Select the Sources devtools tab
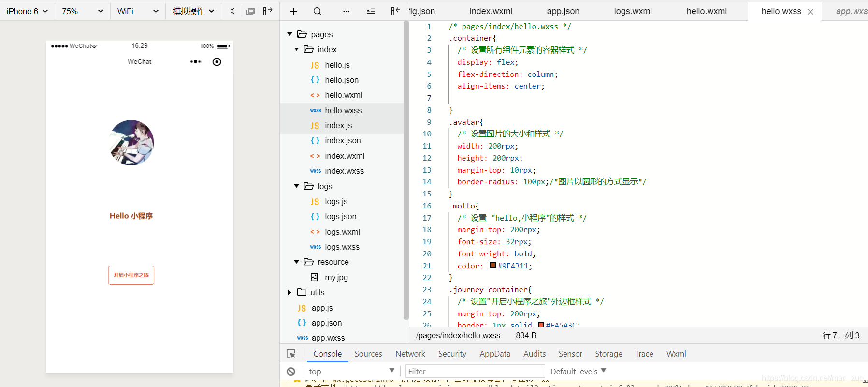The width and height of the screenshot is (868, 387). (368, 354)
